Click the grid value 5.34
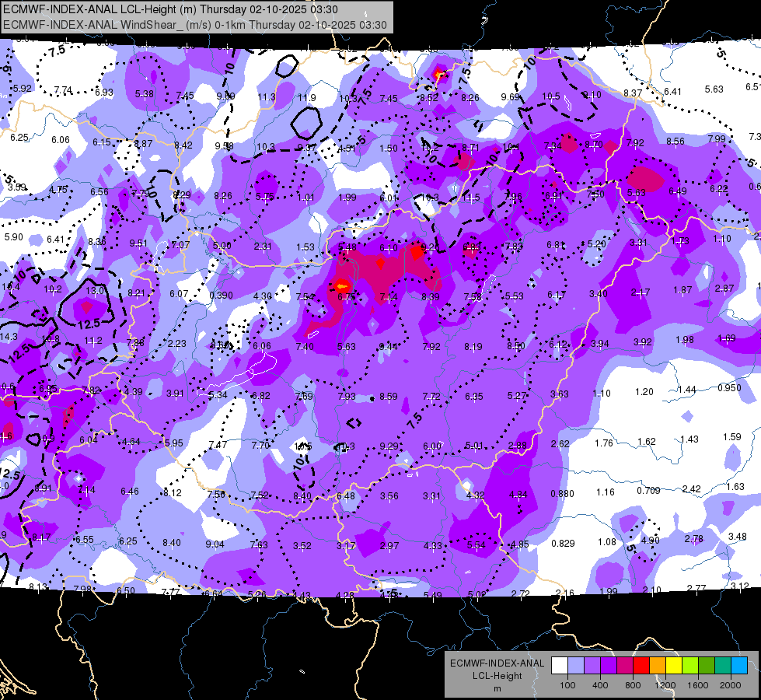 [x=218, y=394]
